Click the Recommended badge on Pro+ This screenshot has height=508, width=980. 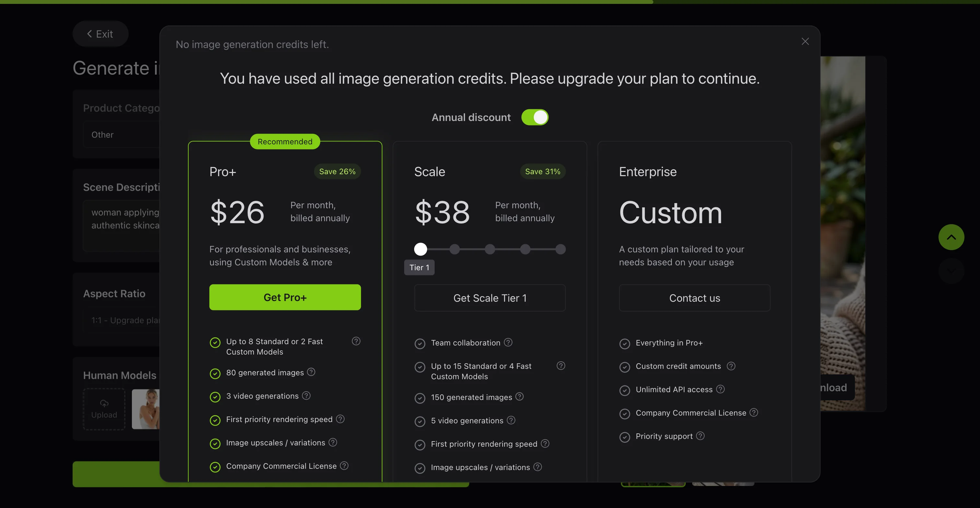(x=285, y=142)
